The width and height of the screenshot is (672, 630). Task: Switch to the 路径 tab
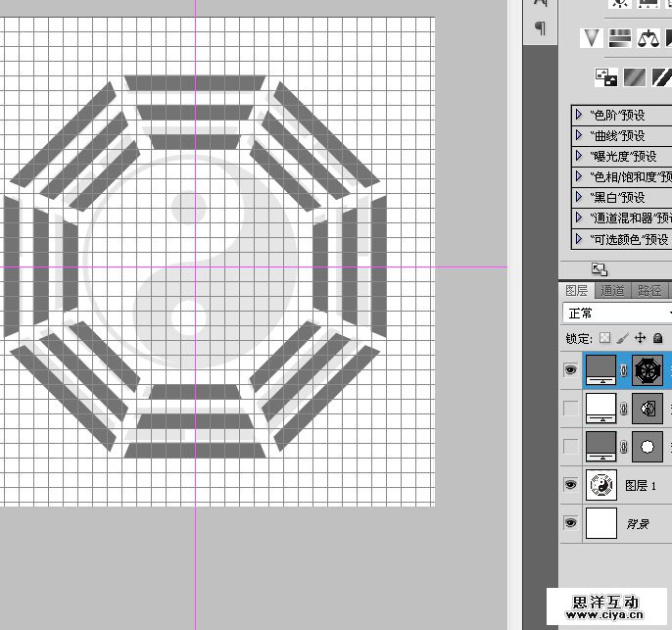click(x=648, y=290)
